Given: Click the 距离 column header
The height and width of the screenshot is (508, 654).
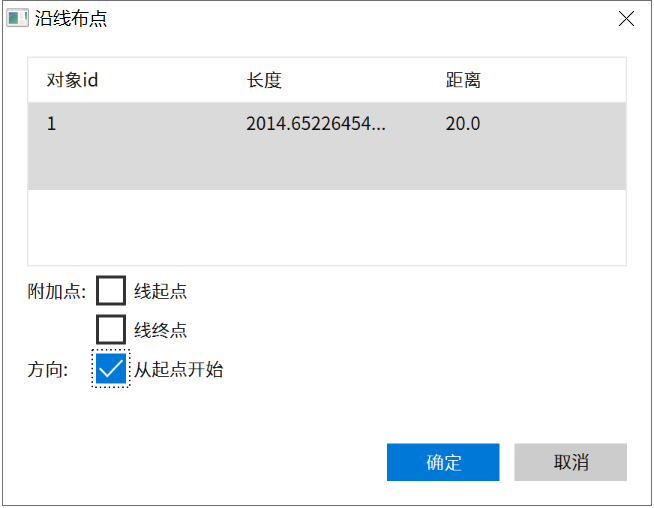Looking at the screenshot, I should point(463,80).
